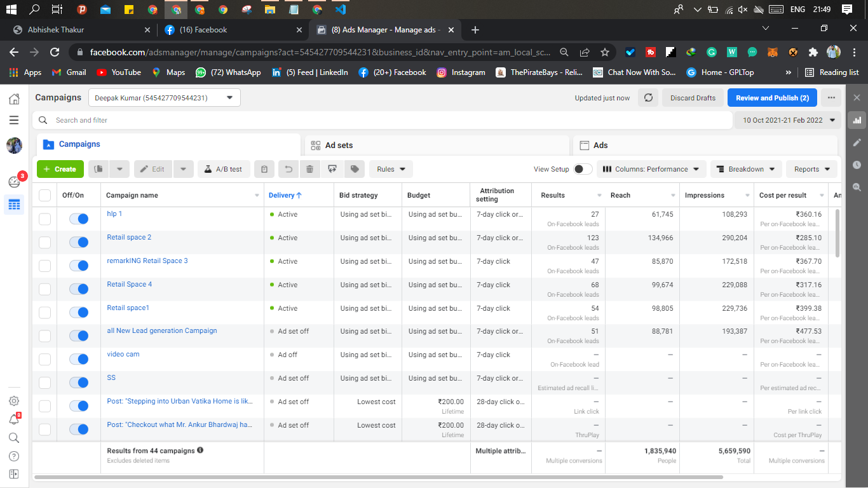Screen dimensions: 868x488
Task: Click the Review and Publish (2) button
Action: 772,98
